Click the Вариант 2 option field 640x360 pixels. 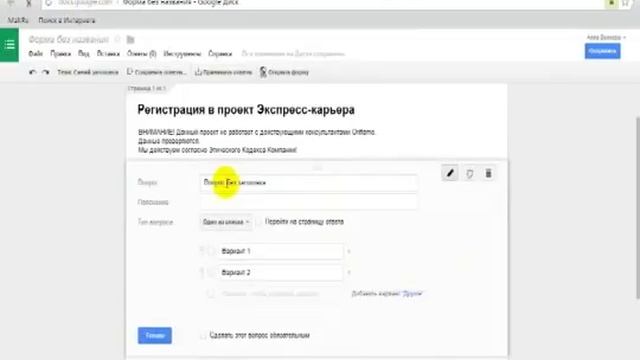click(281, 272)
